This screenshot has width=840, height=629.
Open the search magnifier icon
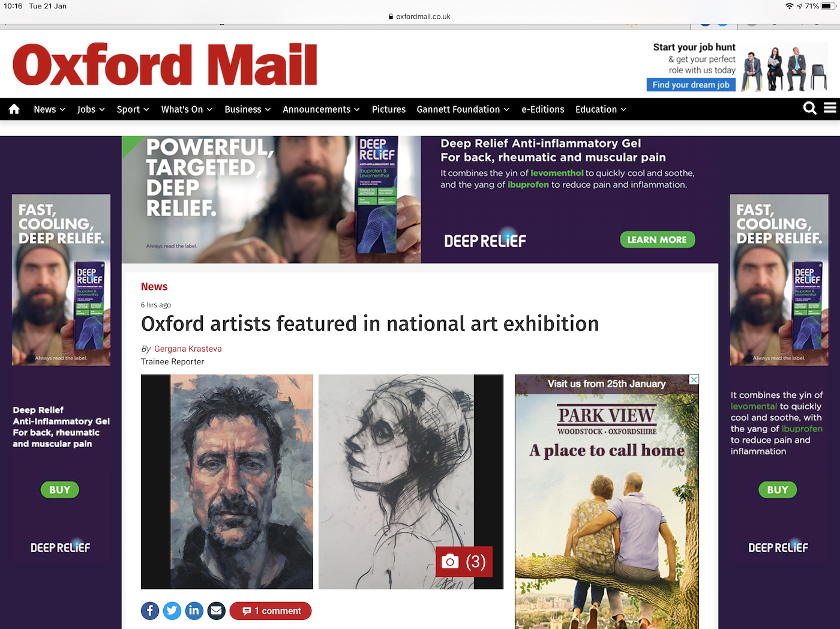809,109
